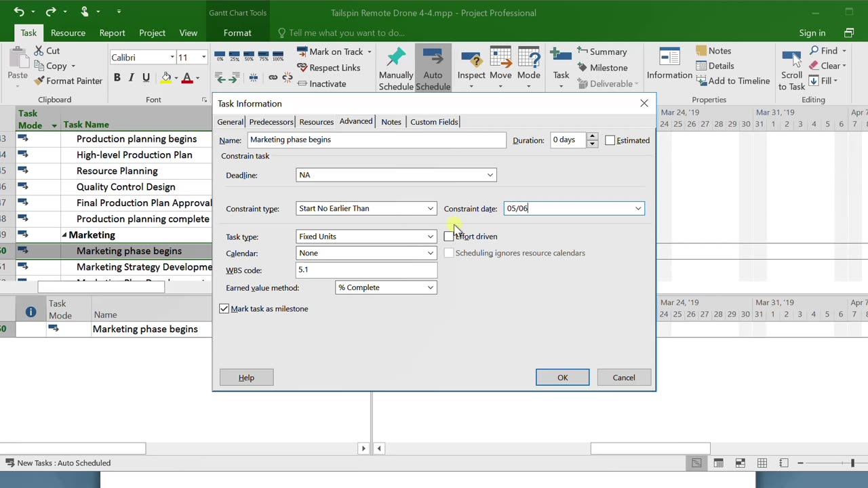
Task: Undo the last action in Quick Access
Action: [x=19, y=12]
